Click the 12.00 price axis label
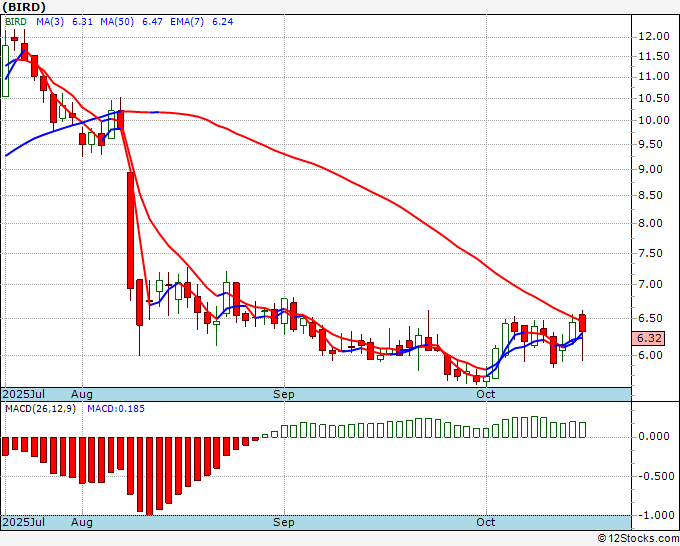The height and width of the screenshot is (546, 680). click(654, 36)
